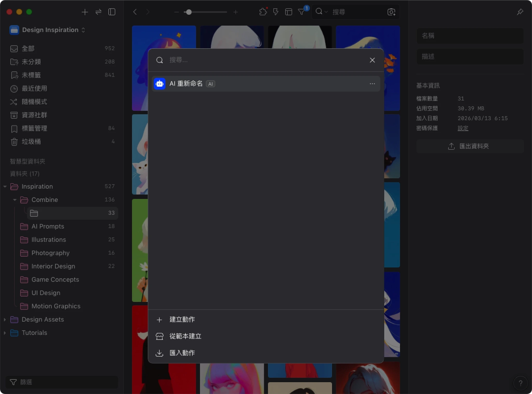
Task: Click the 匯出資料夾 export button
Action: [x=470, y=146]
